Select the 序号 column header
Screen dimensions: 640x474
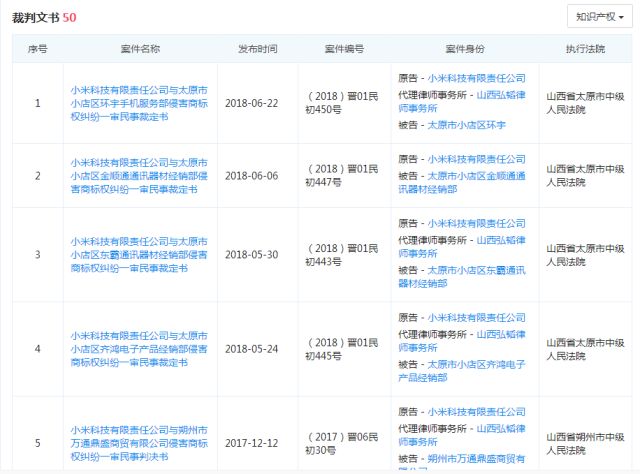38,49
